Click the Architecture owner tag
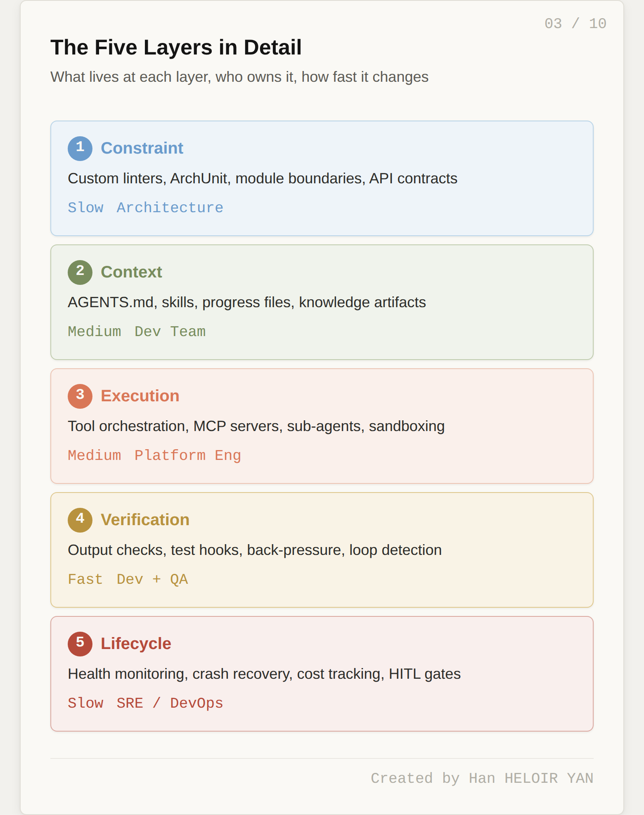 tap(170, 208)
